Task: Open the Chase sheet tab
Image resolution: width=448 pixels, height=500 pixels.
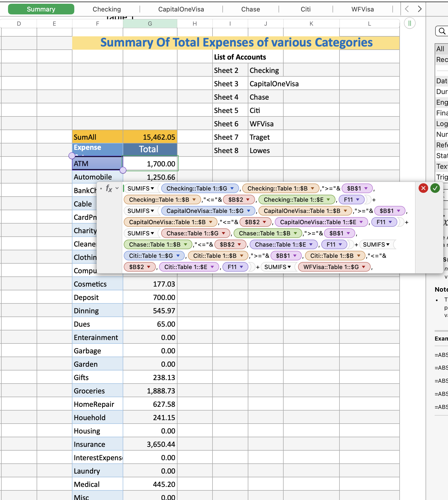Action: coord(250,9)
